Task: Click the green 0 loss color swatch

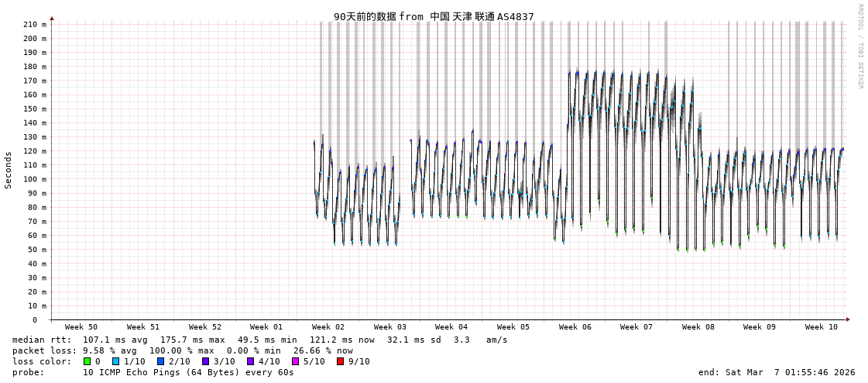Action: 87,361
